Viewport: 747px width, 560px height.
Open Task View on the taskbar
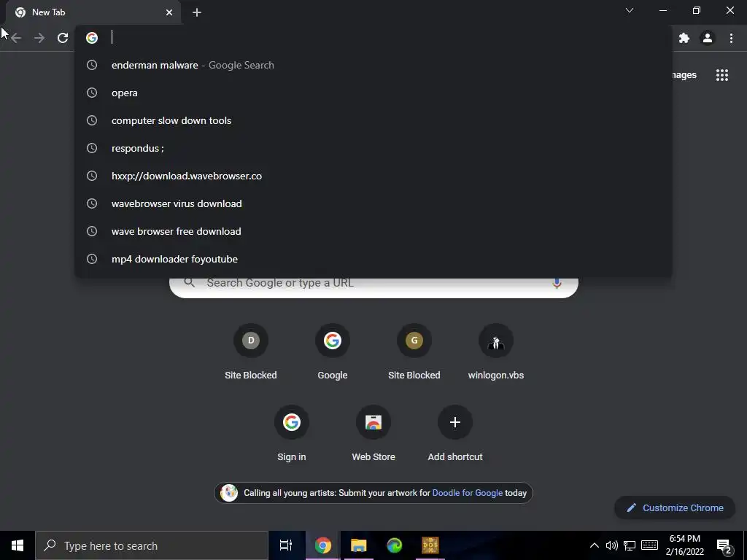286,545
